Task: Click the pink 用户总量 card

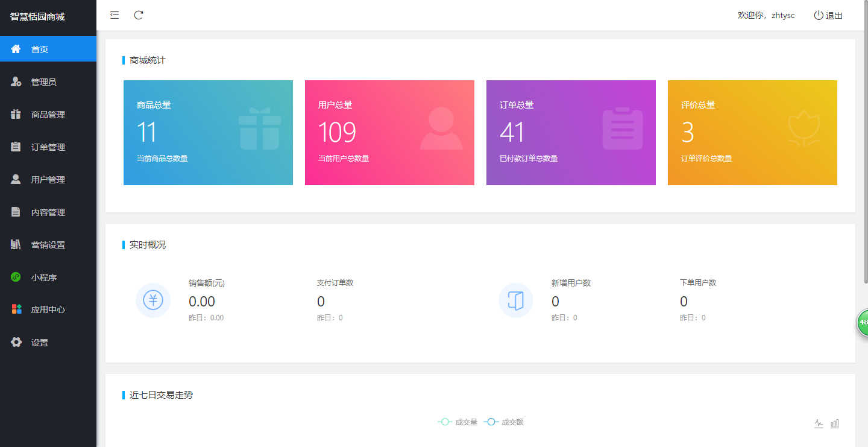Action: pyautogui.click(x=389, y=133)
